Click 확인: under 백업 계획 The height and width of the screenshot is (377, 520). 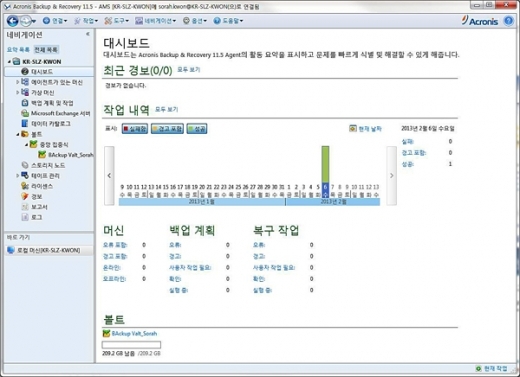[175, 279]
